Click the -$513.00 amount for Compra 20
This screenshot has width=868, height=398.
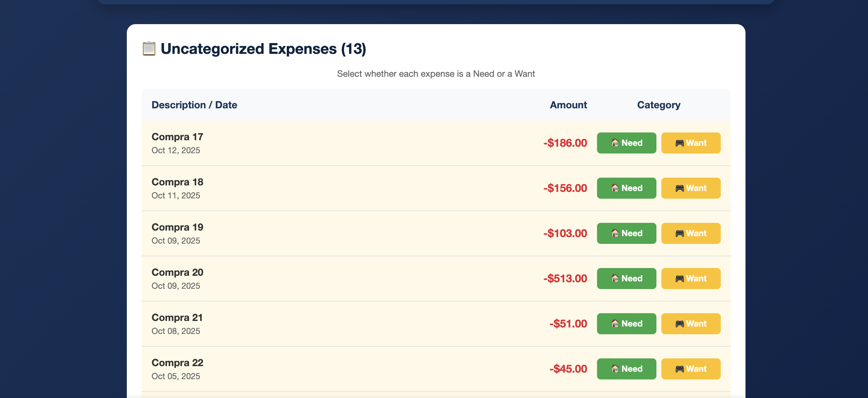click(565, 278)
